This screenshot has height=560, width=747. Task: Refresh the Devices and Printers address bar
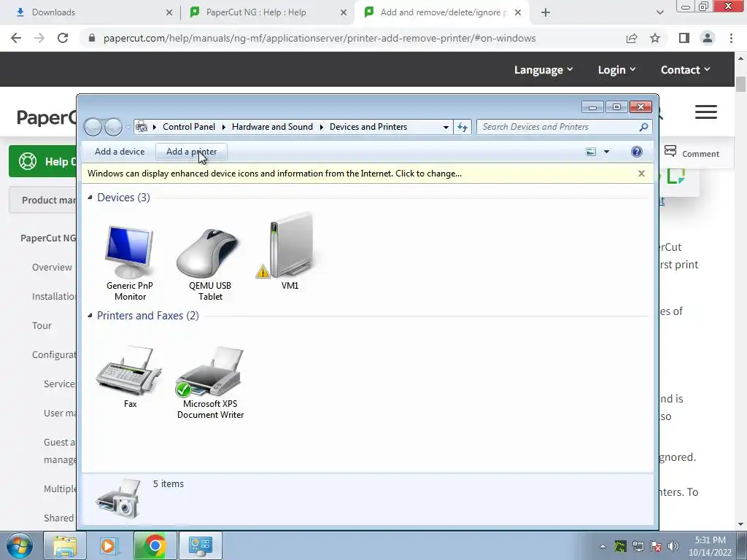462,127
